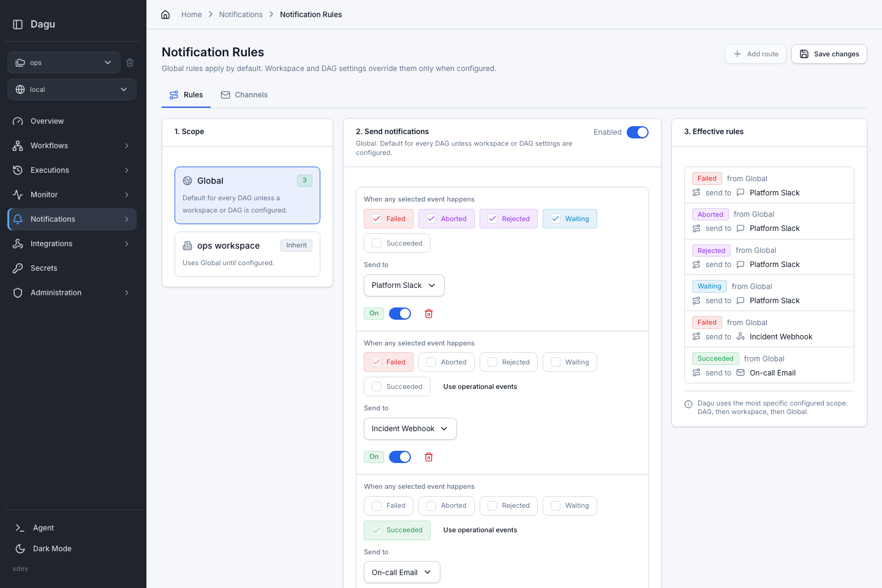Click Use operational events in Incident Webhook rule
882x588 pixels.
coord(480,386)
